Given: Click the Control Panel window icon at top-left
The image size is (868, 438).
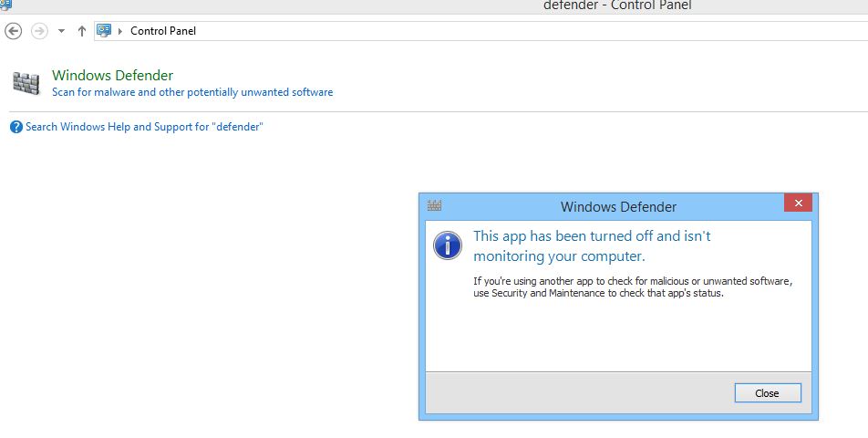Looking at the screenshot, I should [x=5, y=5].
